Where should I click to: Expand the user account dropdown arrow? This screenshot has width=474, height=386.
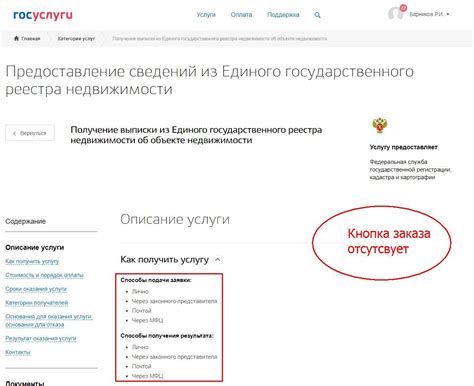tap(448, 14)
